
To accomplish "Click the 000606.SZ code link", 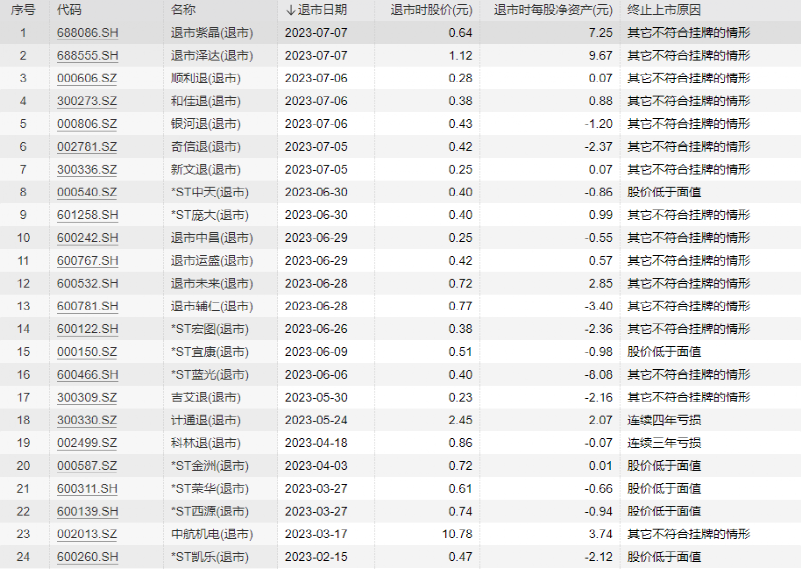I will [87, 78].
